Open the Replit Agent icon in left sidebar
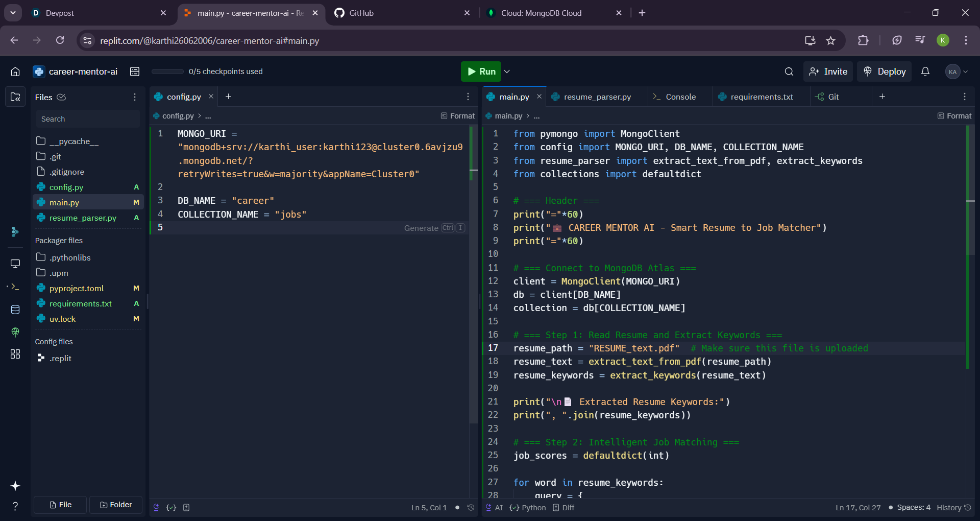Viewport: 980px width, 521px height. [15, 232]
